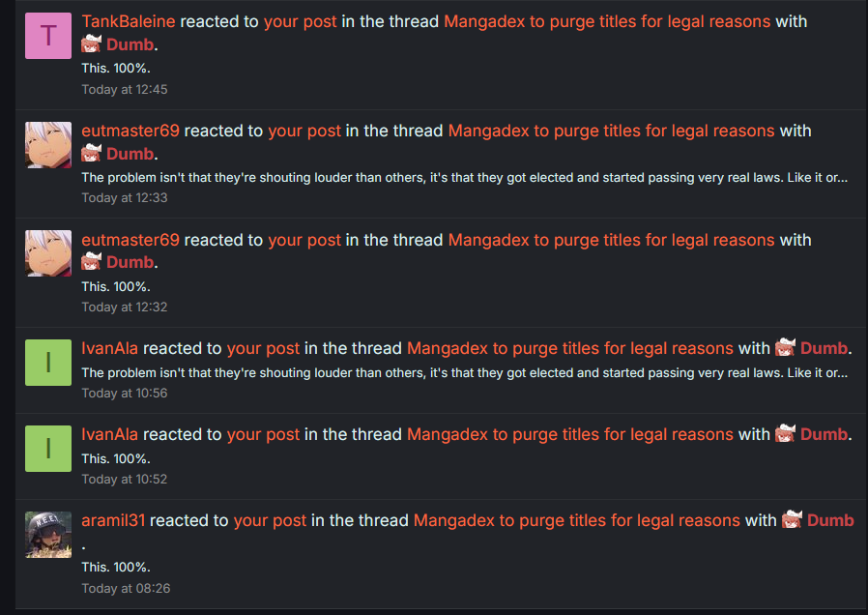The image size is (868, 615).
Task: Open "your post" link in TankBaleine's notification
Action: [x=301, y=21]
